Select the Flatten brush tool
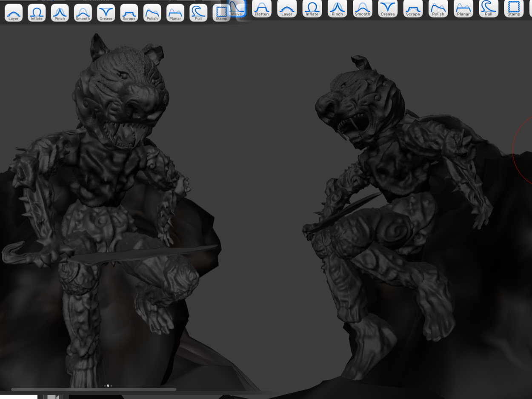 (262, 9)
